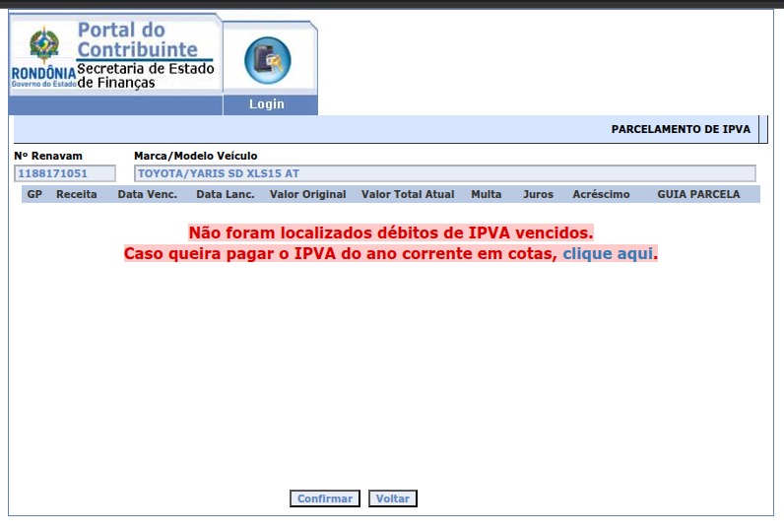
Task: Focus the Marca/Modelo Veículo field
Action: point(444,173)
